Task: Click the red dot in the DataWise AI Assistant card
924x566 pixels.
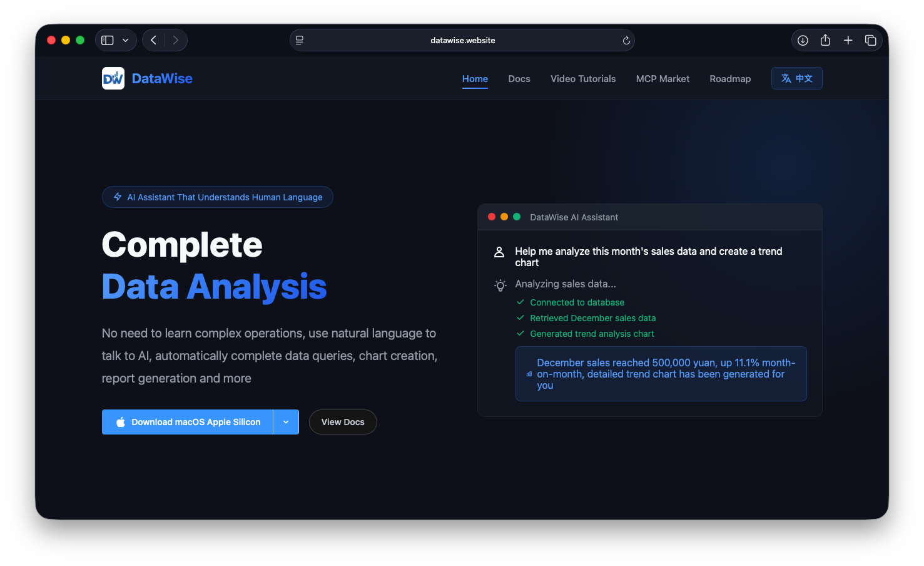Action: coord(492,217)
